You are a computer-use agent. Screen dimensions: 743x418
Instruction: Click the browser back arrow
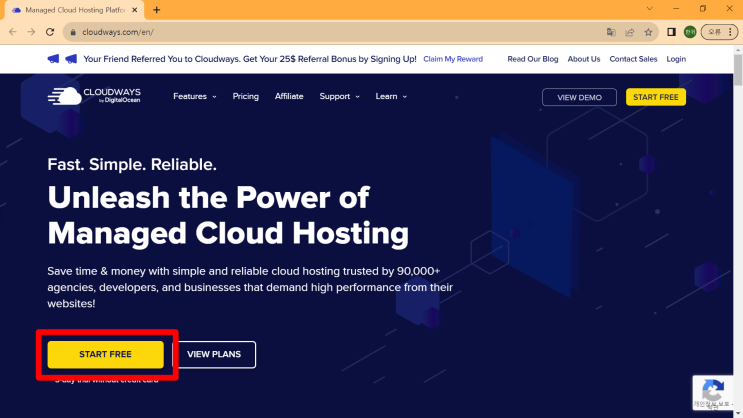click(13, 32)
